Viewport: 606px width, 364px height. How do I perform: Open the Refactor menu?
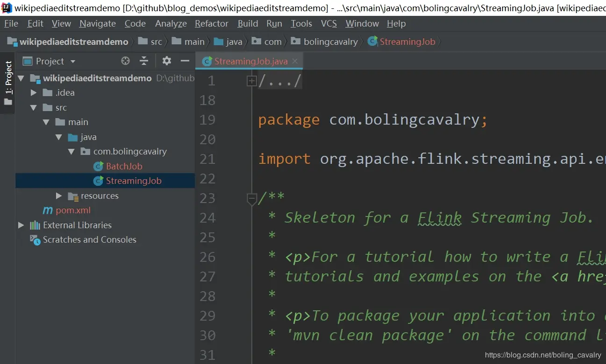coord(212,24)
